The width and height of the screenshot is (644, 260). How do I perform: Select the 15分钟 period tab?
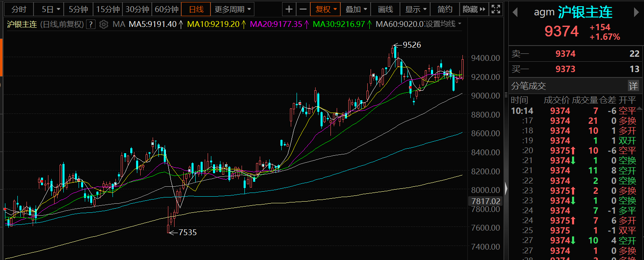(x=108, y=9)
